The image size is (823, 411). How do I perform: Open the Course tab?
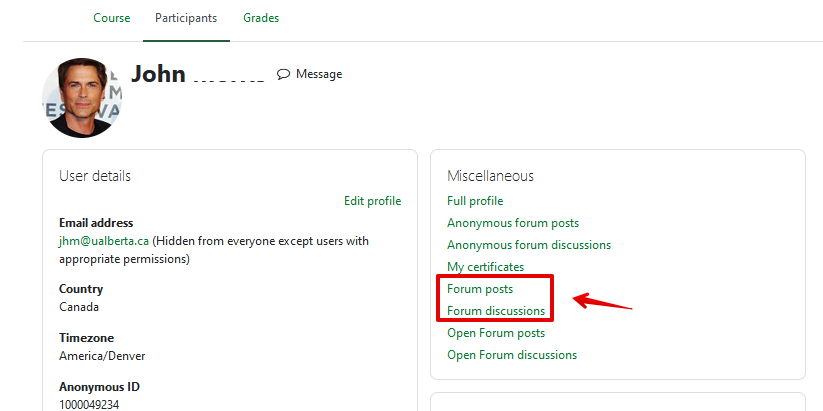pos(111,18)
